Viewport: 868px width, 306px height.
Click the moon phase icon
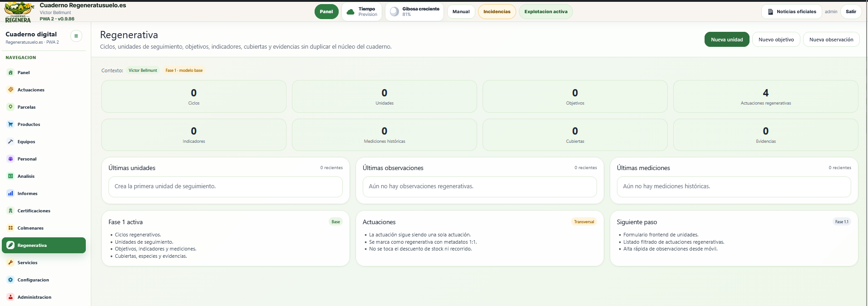click(x=395, y=12)
